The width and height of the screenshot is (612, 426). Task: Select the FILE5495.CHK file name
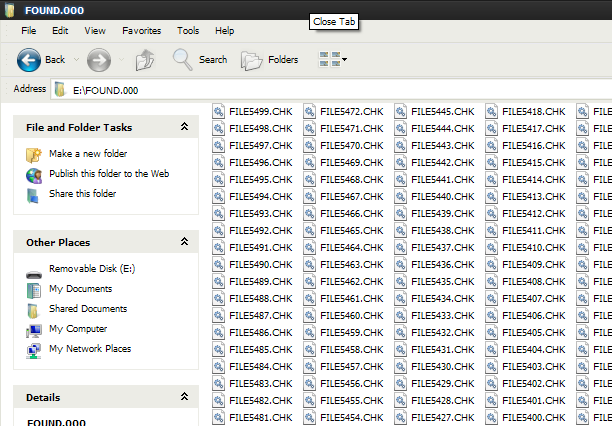coord(261,180)
